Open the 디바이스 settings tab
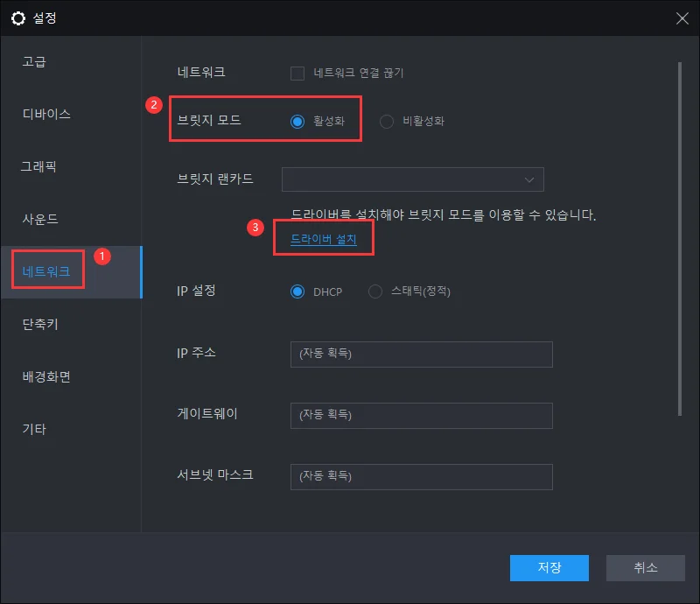Screen dimensions: 700x604 tap(46, 114)
